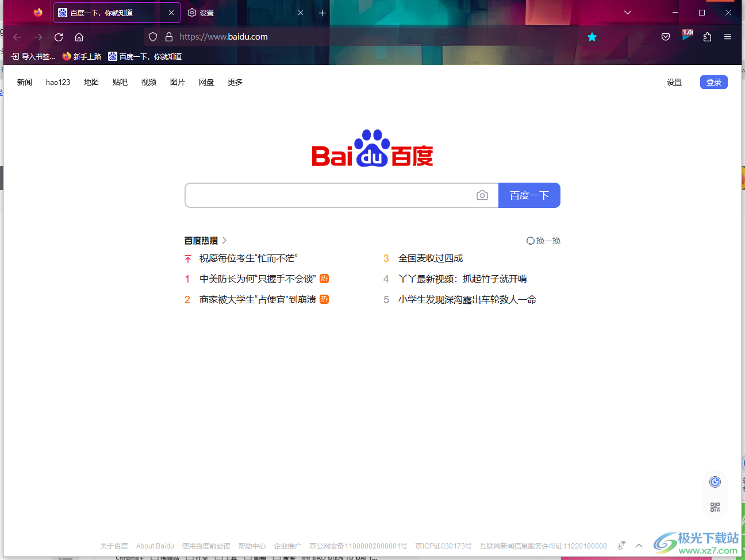Open 京ICP证030173号 footer link
This screenshot has height=560, width=745.
[x=443, y=546]
